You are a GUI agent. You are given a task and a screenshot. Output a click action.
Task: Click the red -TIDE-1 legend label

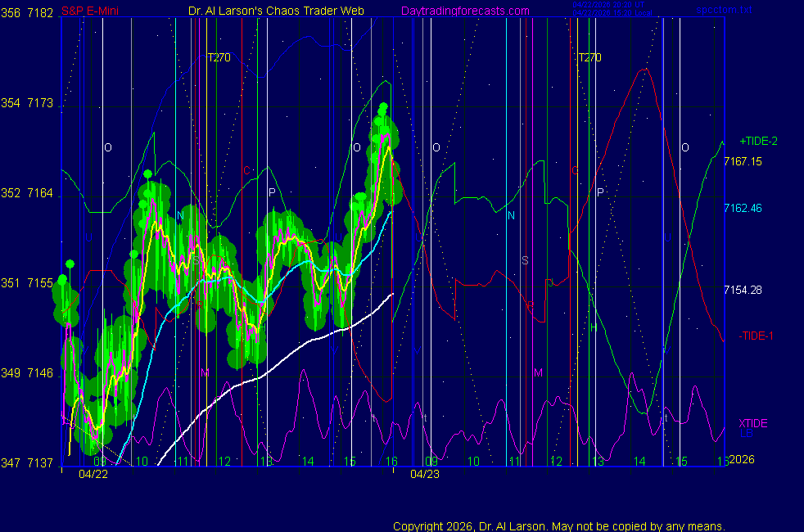click(756, 336)
